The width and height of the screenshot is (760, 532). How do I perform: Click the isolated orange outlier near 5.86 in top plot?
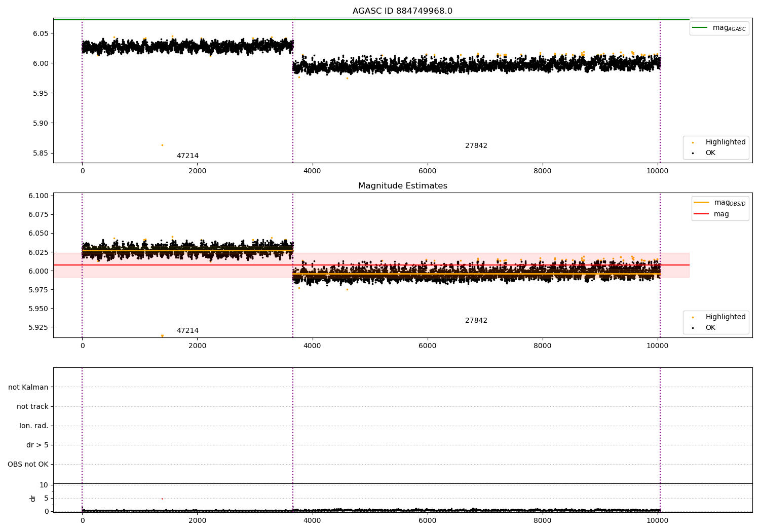[162, 145]
